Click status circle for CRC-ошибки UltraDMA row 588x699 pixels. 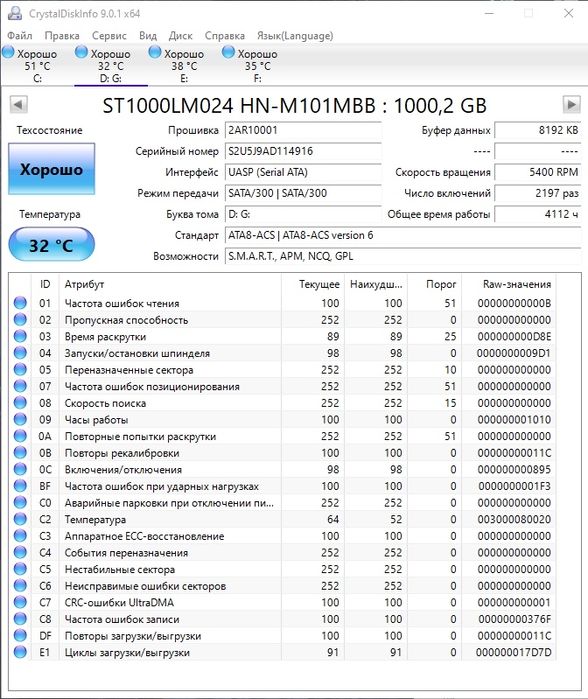(x=20, y=602)
